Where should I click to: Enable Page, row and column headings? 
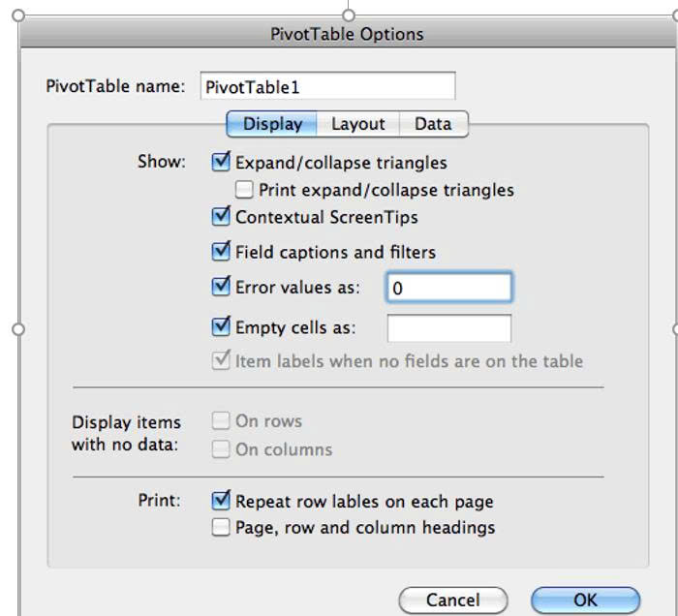[221, 528]
